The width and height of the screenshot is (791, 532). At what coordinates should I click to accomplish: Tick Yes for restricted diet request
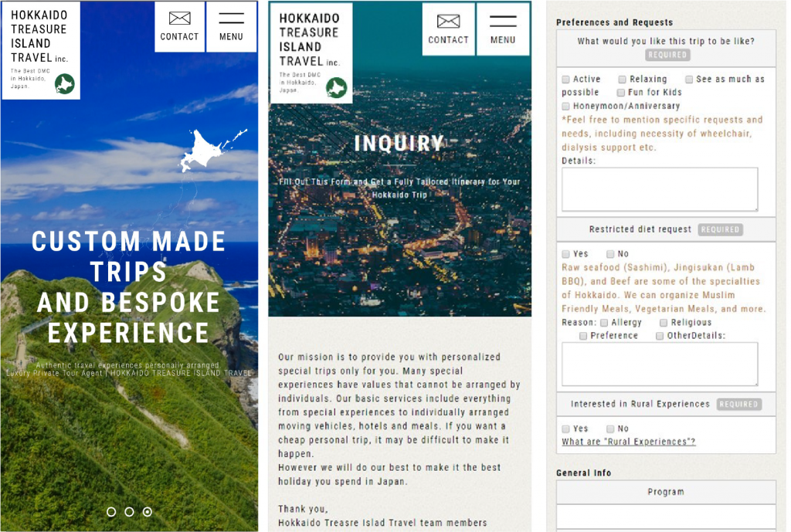tap(566, 253)
